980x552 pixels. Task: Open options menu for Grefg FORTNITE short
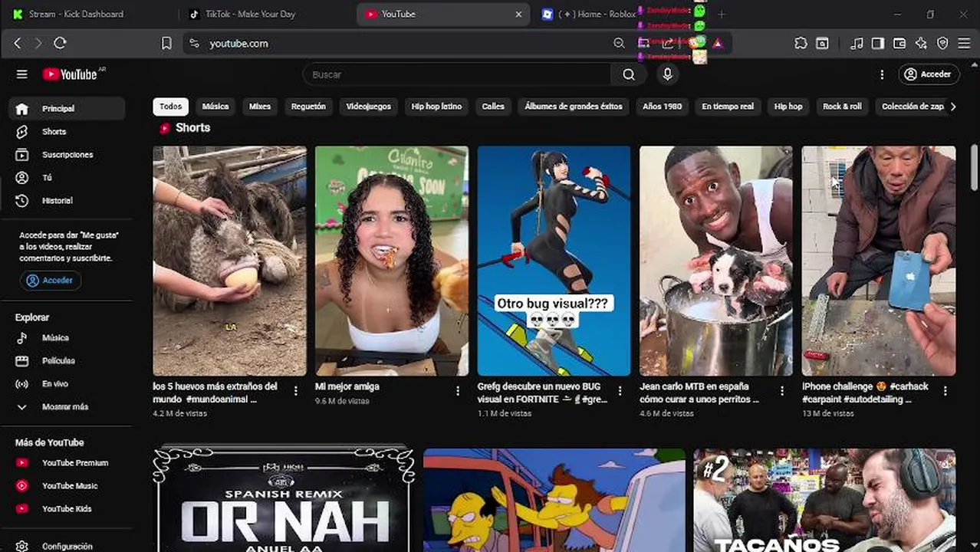click(620, 391)
